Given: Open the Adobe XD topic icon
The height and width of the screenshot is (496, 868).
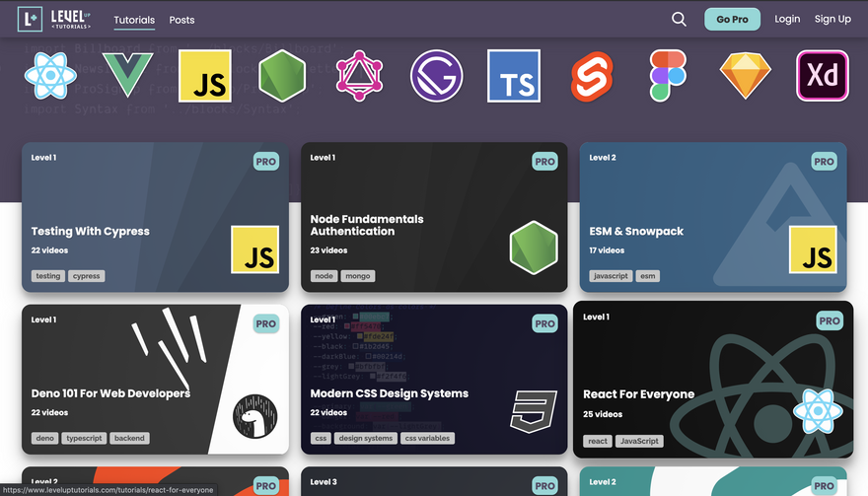Looking at the screenshot, I should (x=822, y=76).
